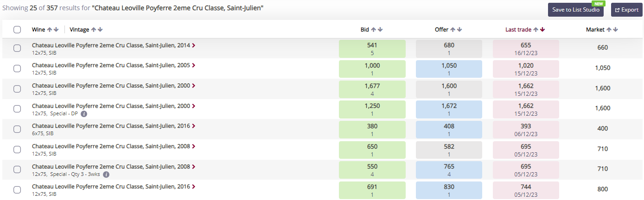This screenshot has width=644, height=200.
Task: Export the results list
Action: 626,10
